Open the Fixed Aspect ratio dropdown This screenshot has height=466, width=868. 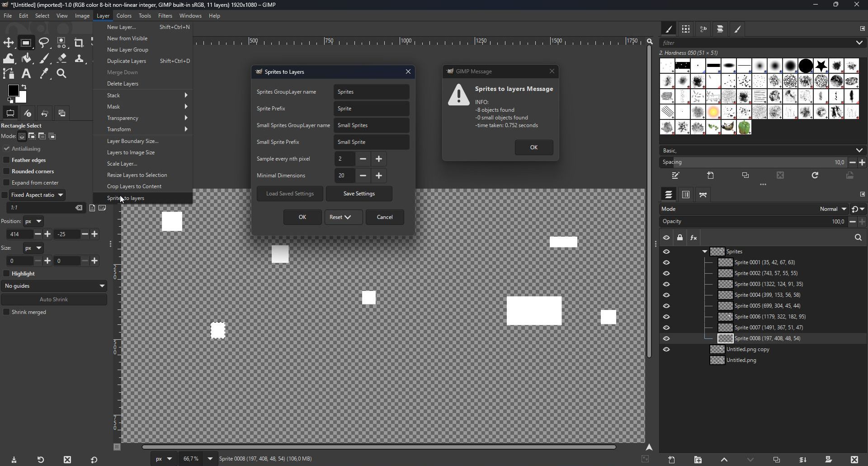(x=38, y=195)
